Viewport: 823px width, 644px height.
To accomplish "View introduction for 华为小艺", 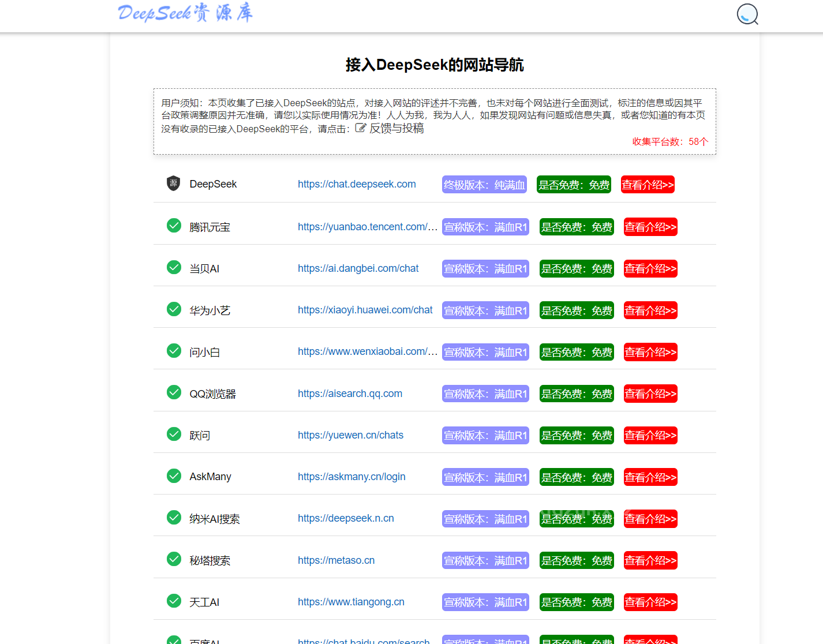I will coord(650,310).
